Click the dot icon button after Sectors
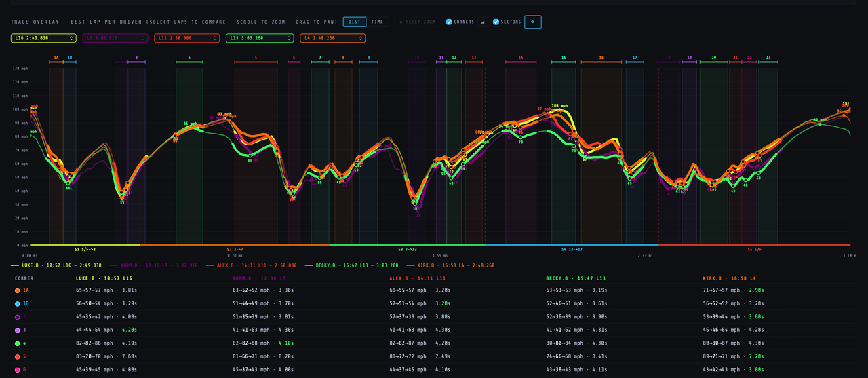Viewport: 868px width, 378px height. pos(532,22)
